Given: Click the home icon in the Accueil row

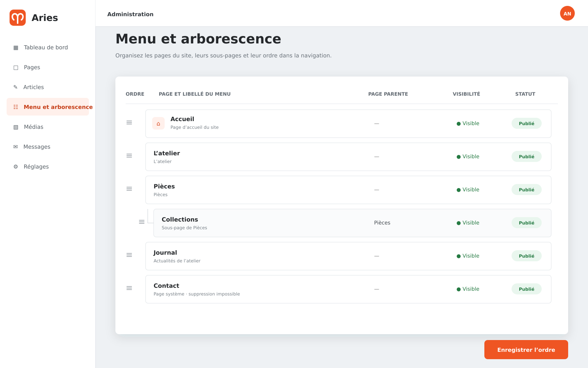Looking at the screenshot, I should pyautogui.click(x=158, y=124).
